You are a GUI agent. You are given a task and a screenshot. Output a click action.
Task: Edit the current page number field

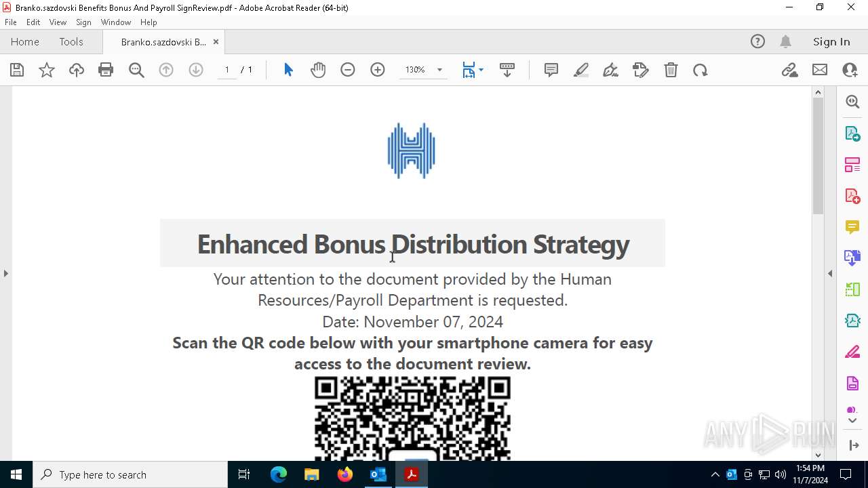click(227, 70)
